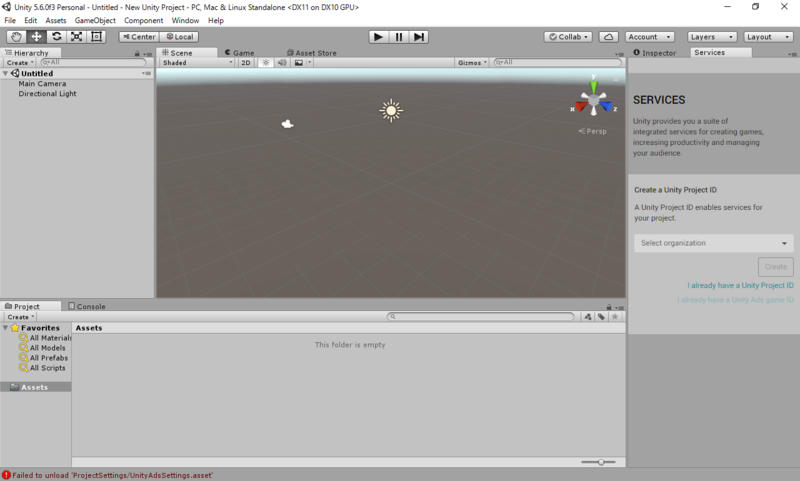
Task: Toggle scene effects image icon
Action: click(x=298, y=63)
